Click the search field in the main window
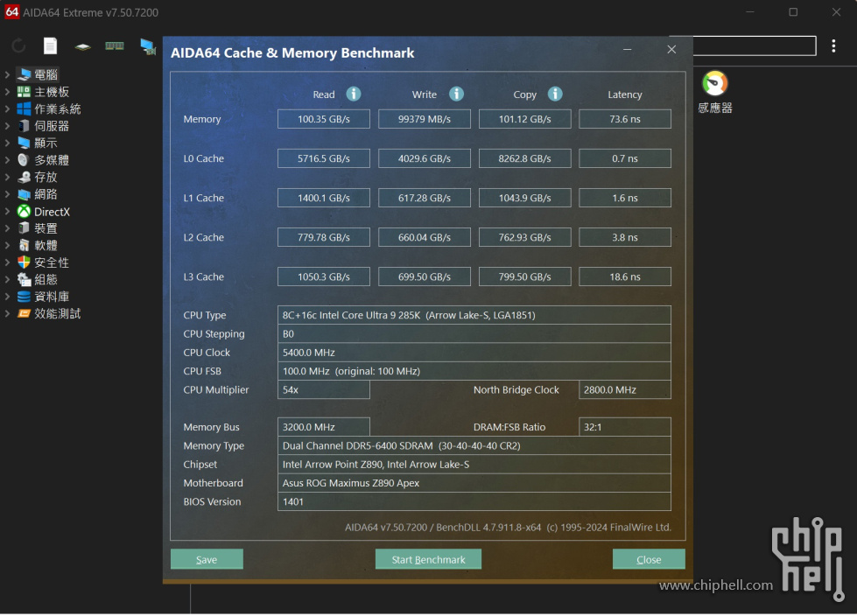The image size is (857, 616). [755, 45]
